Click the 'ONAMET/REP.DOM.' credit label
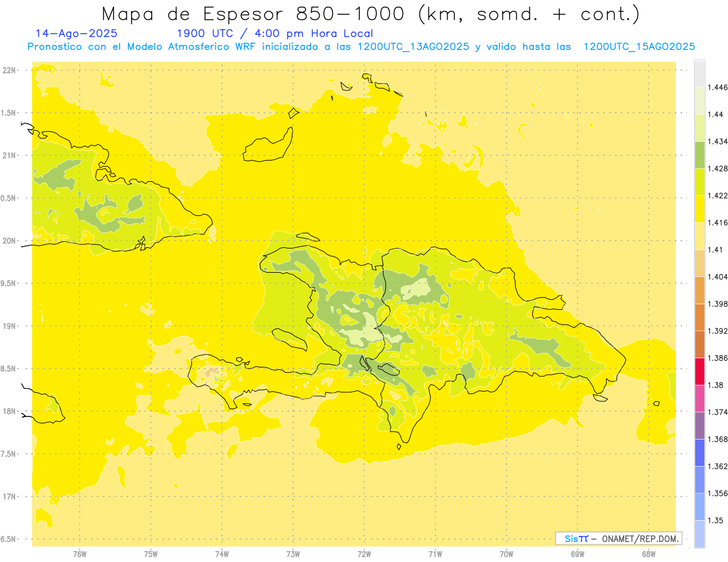The image size is (728, 562). (641, 538)
